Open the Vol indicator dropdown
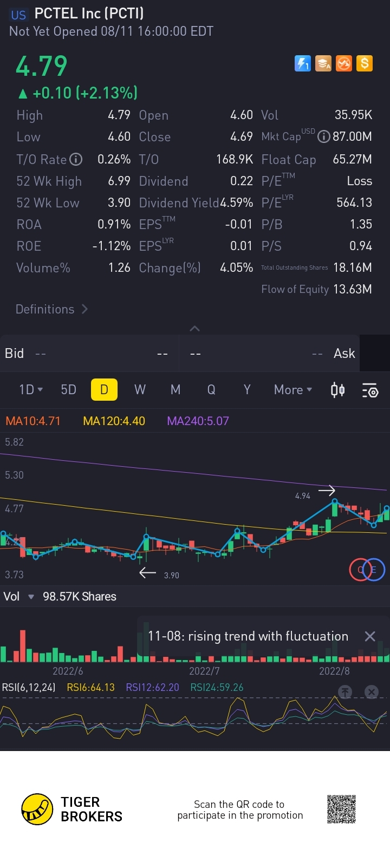The image size is (390, 868). tap(19, 597)
